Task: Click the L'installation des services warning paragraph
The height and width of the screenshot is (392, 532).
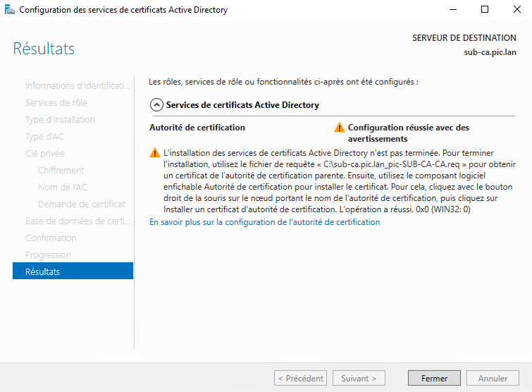Action: [x=340, y=181]
